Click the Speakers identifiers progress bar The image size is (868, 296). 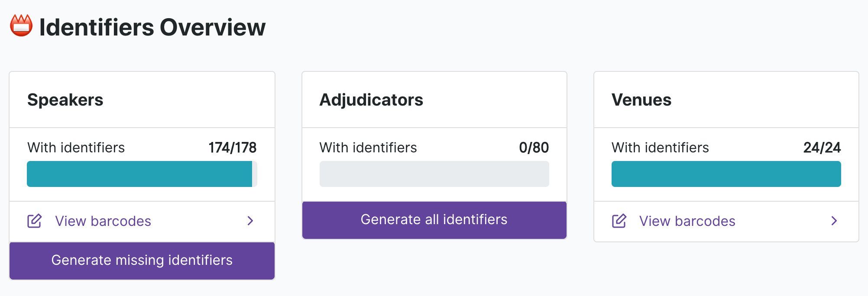click(x=142, y=174)
